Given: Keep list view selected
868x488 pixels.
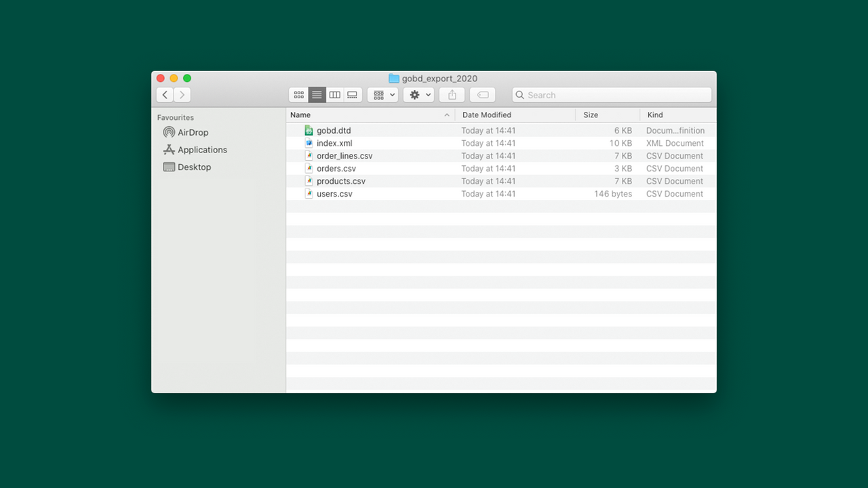Looking at the screenshot, I should click(x=317, y=94).
